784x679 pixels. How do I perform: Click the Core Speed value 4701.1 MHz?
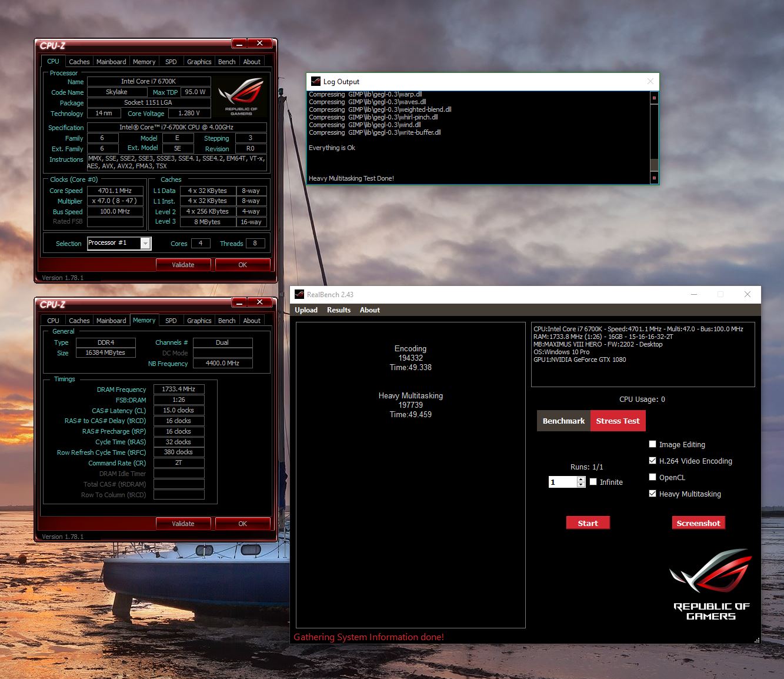click(115, 191)
